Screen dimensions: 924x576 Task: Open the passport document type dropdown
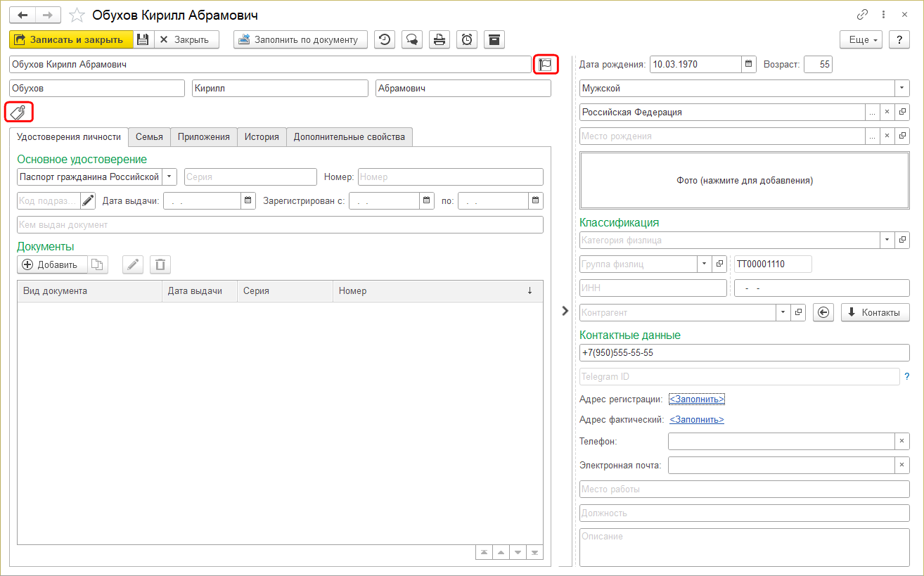[169, 177]
